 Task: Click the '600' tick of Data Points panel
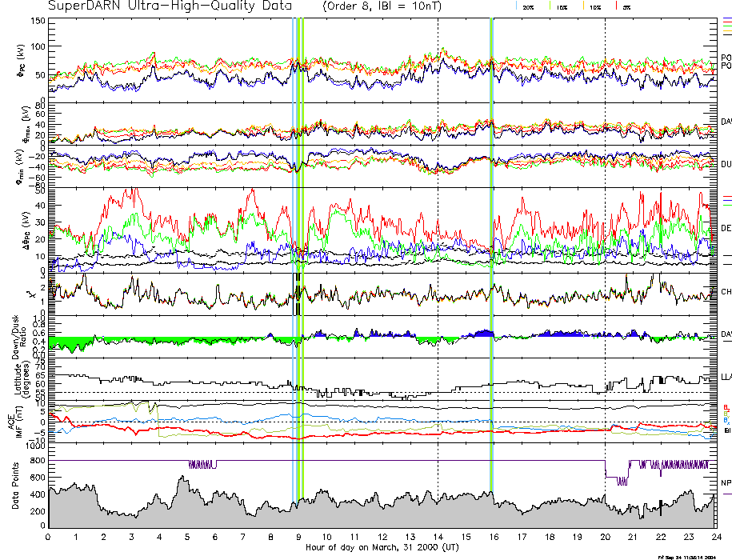click(x=38, y=478)
